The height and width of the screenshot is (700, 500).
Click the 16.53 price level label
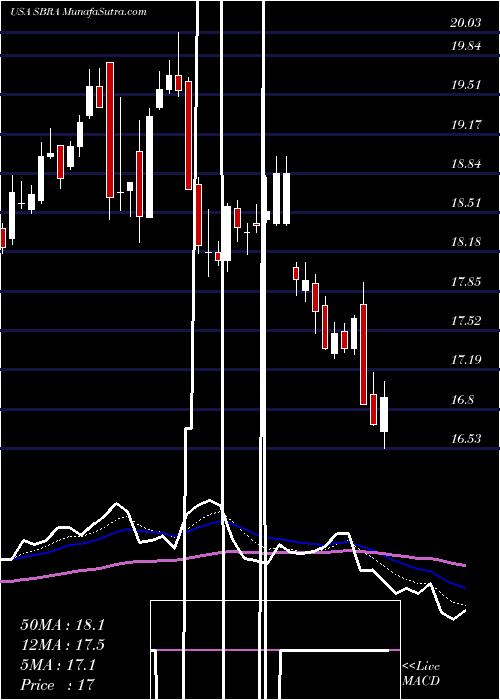(x=466, y=439)
